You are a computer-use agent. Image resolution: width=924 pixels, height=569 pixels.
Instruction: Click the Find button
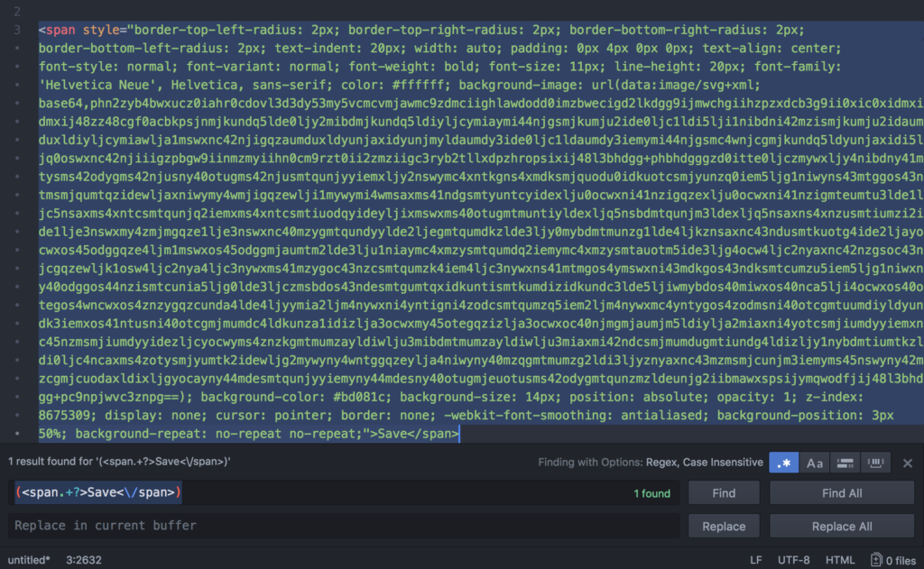[724, 492]
